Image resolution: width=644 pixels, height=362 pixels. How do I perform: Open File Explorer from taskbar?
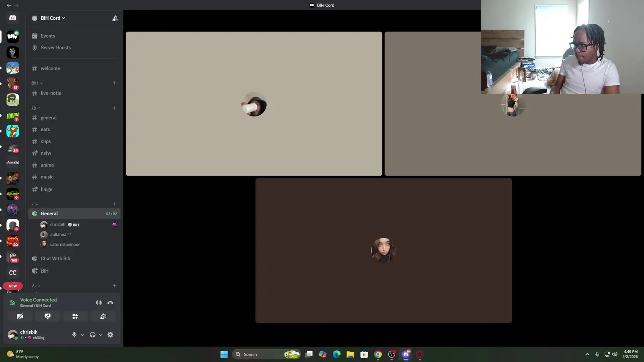coord(350,354)
